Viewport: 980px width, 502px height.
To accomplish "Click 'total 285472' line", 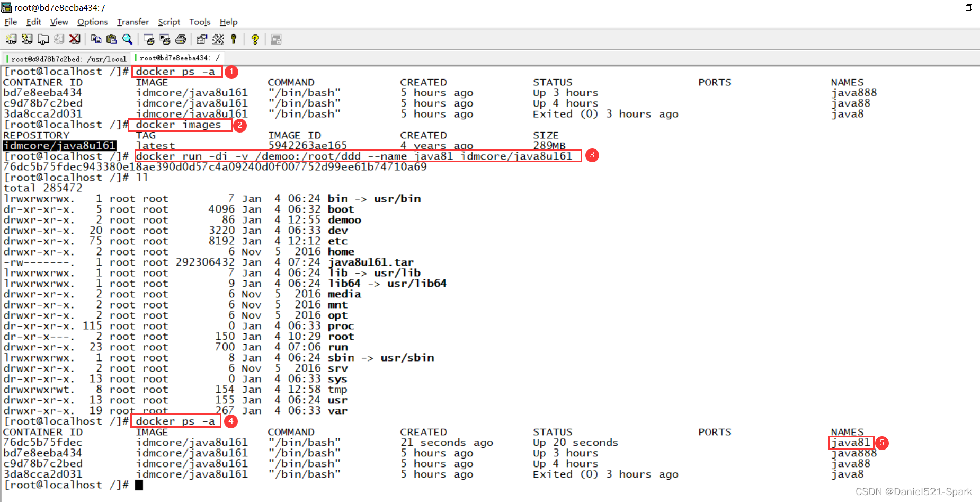I will (x=43, y=188).
